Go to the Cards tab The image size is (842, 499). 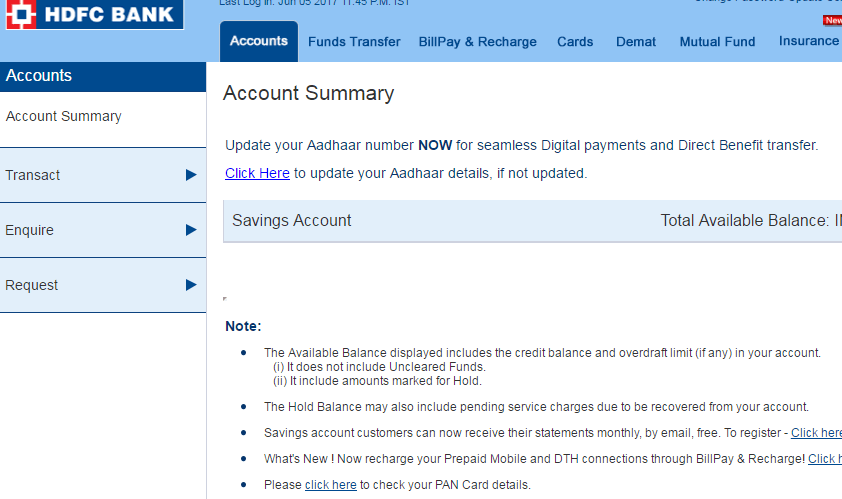click(575, 42)
